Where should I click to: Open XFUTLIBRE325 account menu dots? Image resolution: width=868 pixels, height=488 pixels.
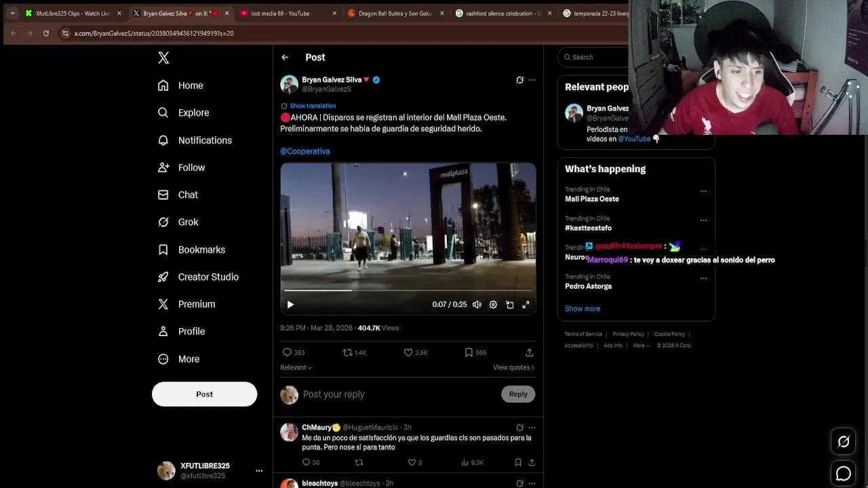[x=259, y=470]
